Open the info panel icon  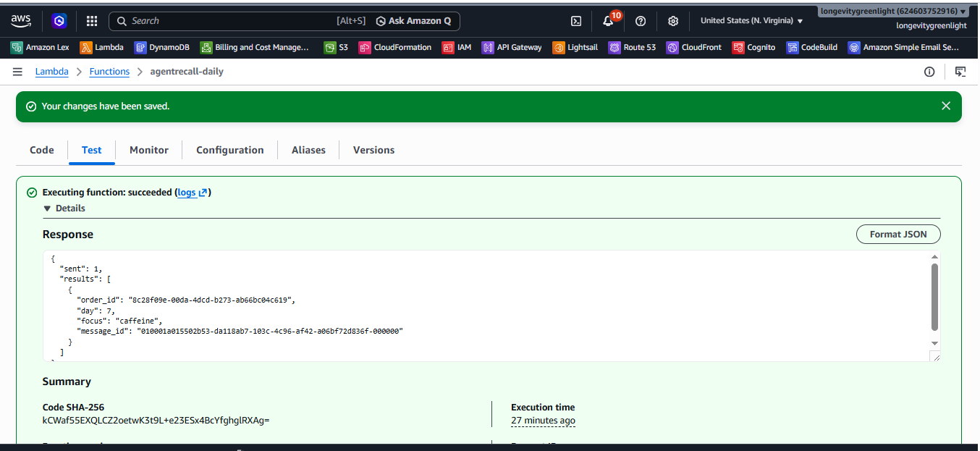929,72
